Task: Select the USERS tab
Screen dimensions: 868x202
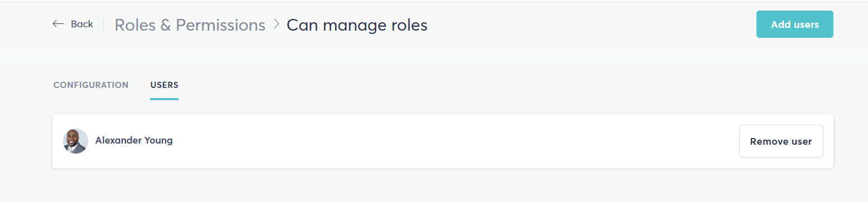Action: pyautogui.click(x=164, y=85)
